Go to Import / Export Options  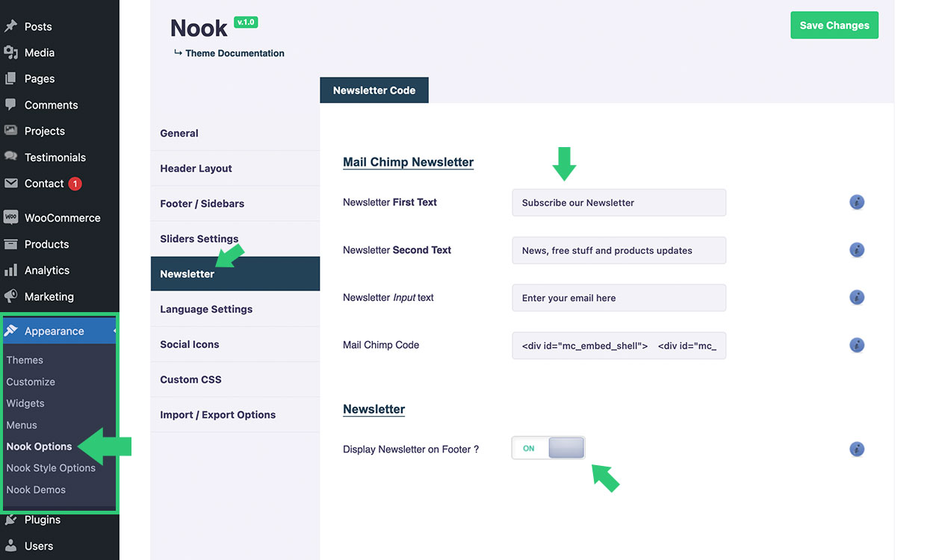[217, 414]
